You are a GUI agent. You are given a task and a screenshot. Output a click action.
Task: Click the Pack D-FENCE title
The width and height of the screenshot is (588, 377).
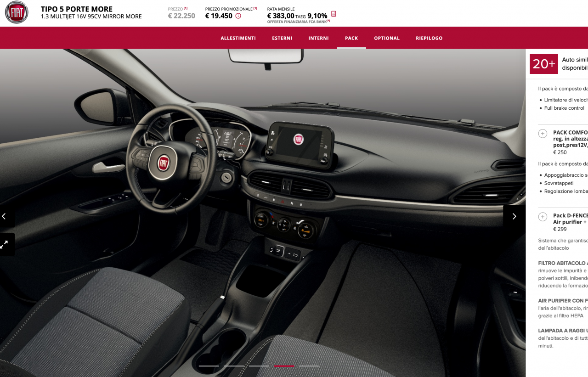coord(571,219)
